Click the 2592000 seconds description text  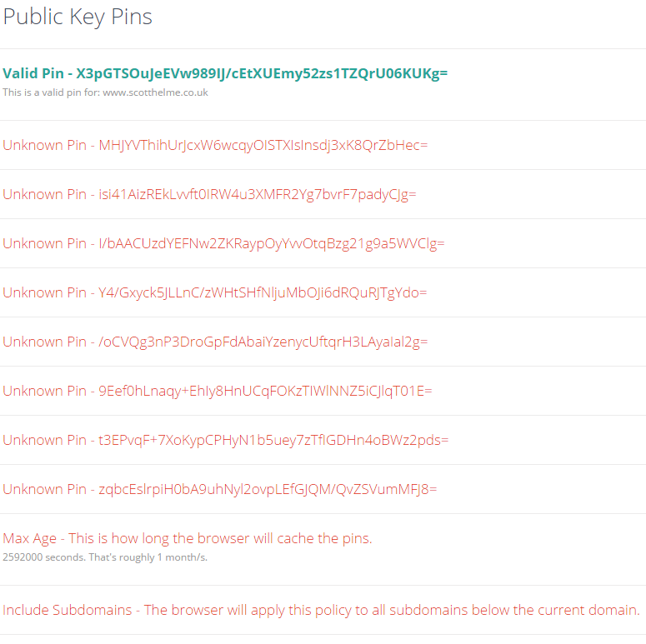(105, 557)
